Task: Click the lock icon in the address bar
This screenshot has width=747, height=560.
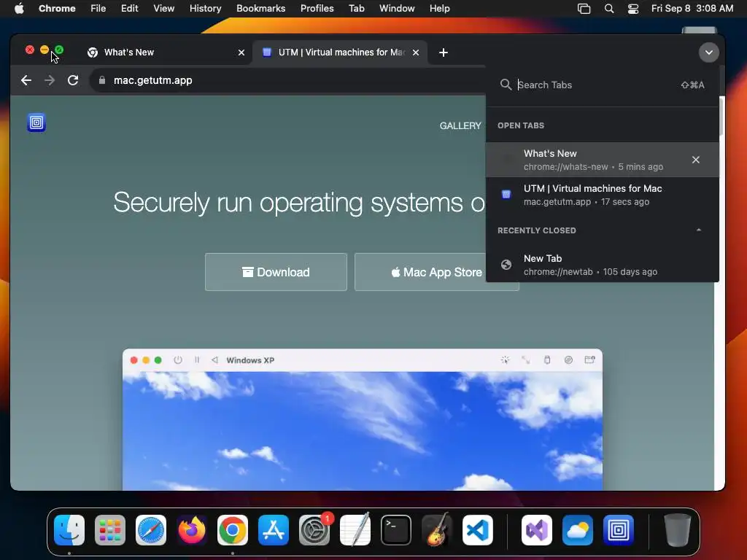Action: click(x=102, y=80)
